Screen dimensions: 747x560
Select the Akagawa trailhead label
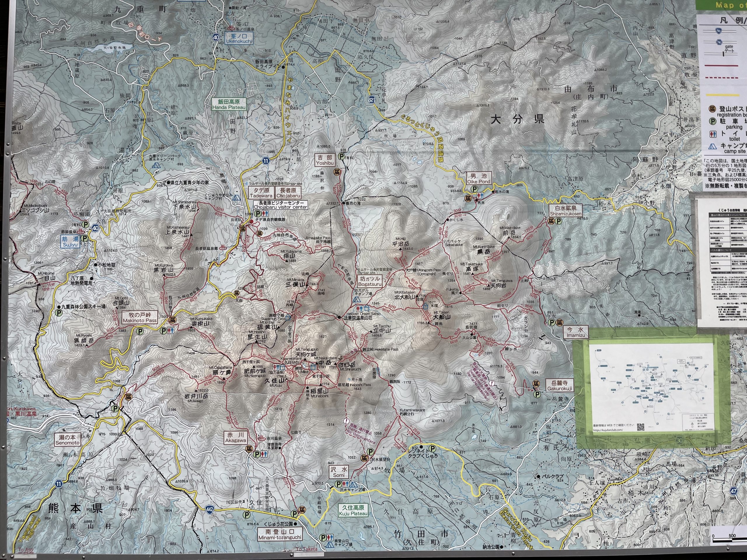click(235, 438)
